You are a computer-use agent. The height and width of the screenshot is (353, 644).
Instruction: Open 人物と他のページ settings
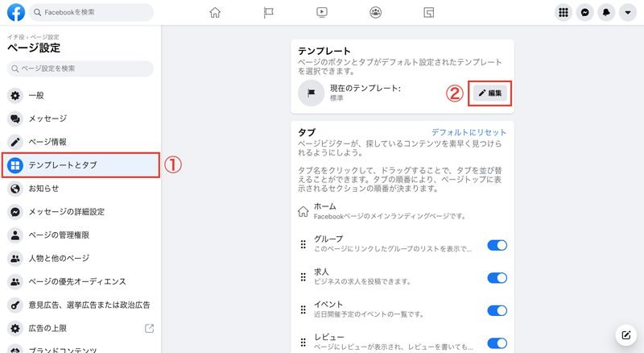(80, 259)
